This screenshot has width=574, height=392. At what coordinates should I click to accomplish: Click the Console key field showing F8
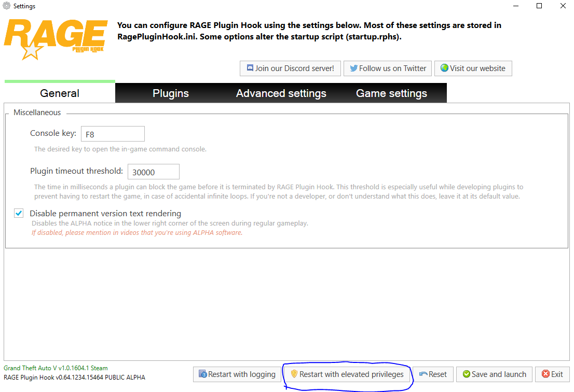coord(113,134)
